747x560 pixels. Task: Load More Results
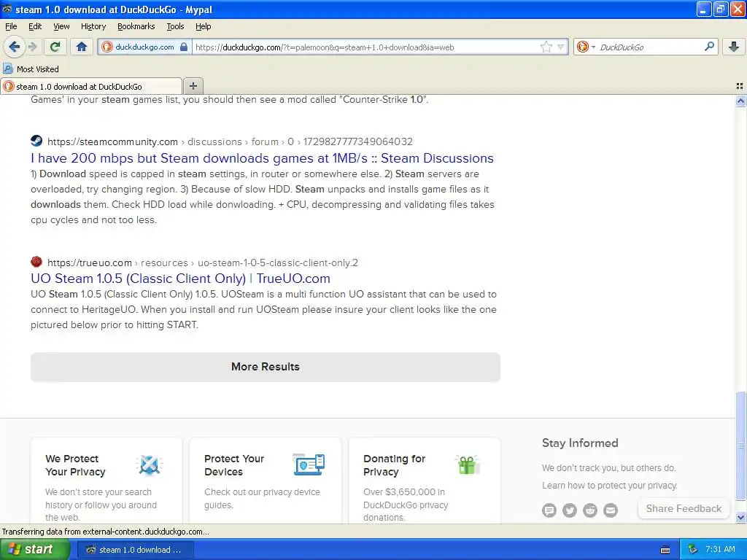[266, 367]
